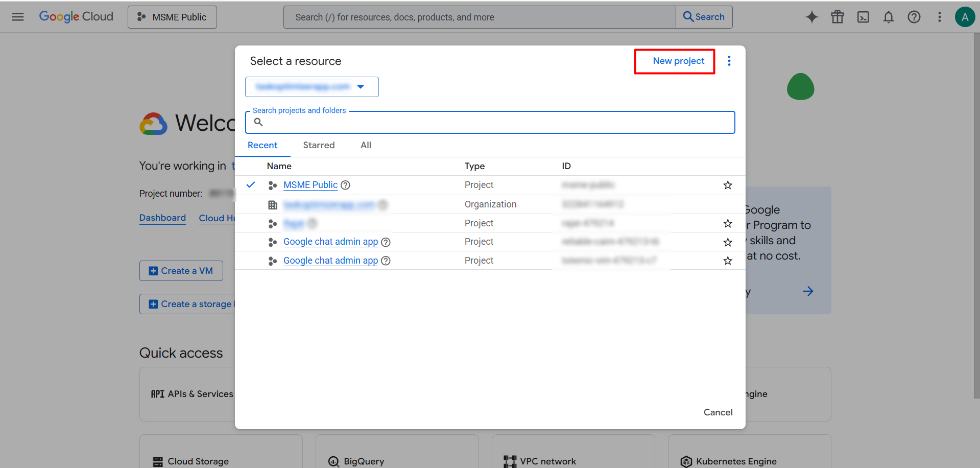The image size is (980, 468).
Task: Open the main navigation hamburger menu
Action: point(18,17)
